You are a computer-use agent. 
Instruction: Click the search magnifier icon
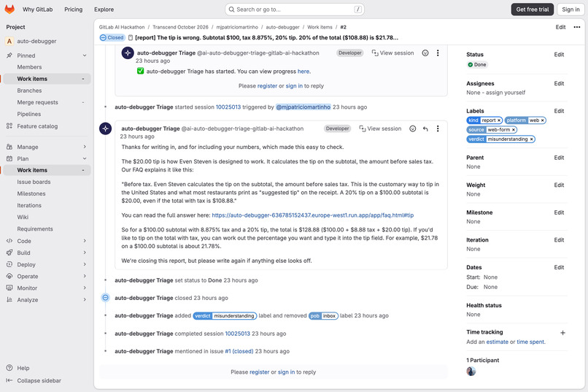pyautogui.click(x=232, y=9)
